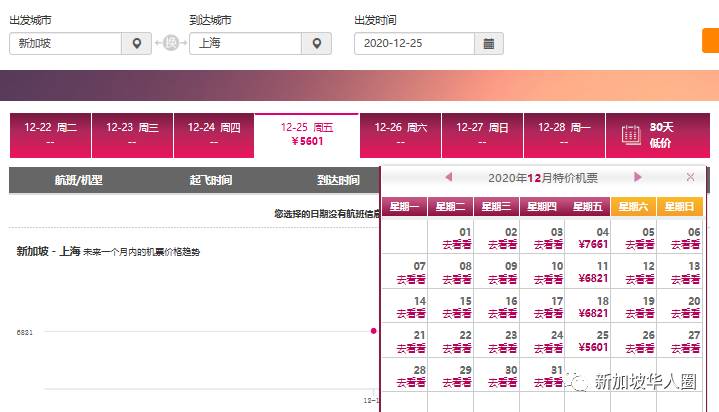Select the 12-22 周二 date tab

point(50,135)
